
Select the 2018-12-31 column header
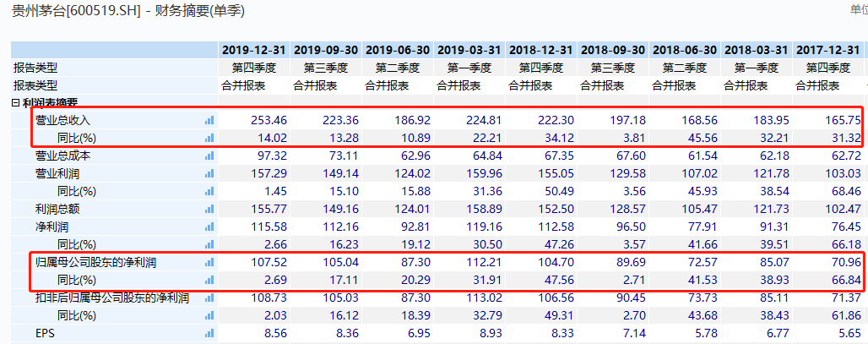[541, 50]
